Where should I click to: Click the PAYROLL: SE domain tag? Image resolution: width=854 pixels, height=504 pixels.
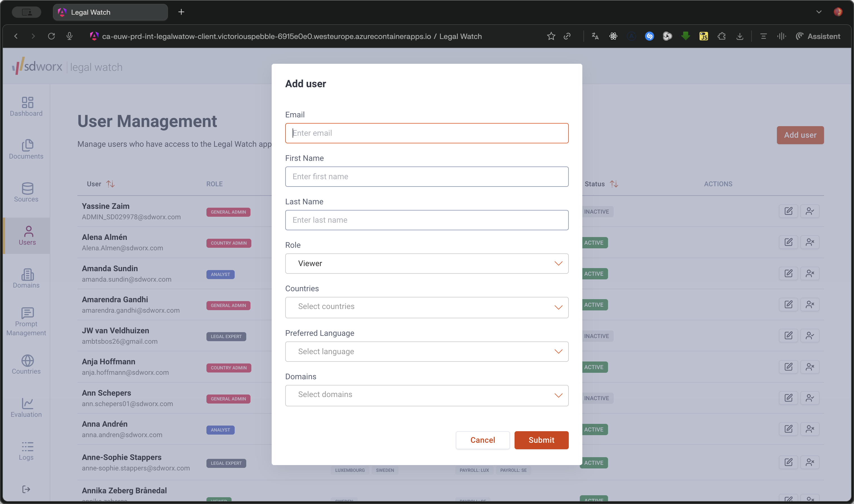pyautogui.click(x=513, y=470)
